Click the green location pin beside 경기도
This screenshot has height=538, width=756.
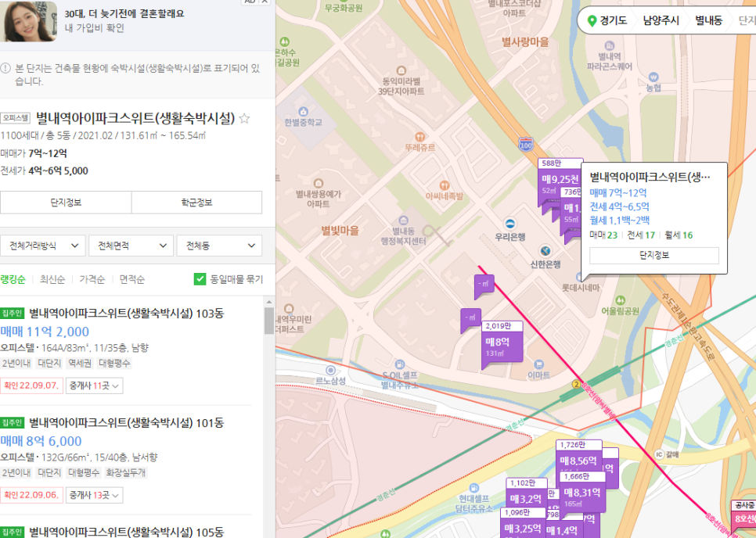(592, 20)
